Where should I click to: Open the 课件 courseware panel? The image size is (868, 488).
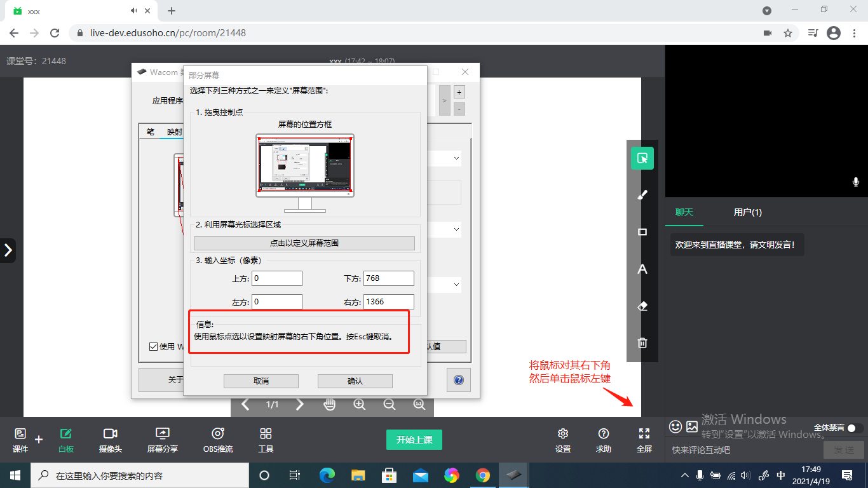(x=20, y=440)
